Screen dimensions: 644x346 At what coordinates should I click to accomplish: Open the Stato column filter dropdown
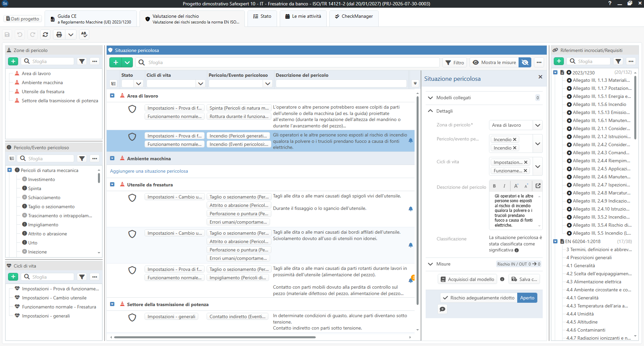tap(139, 84)
